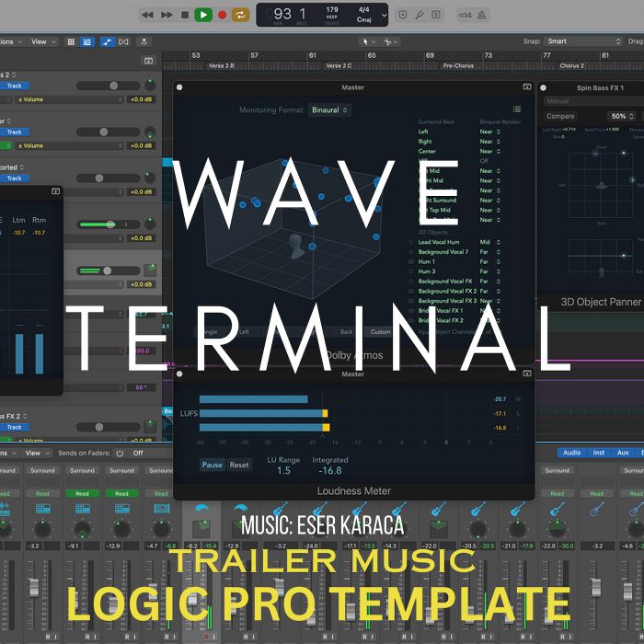This screenshot has width=644, height=644.
Task: Open the Snap Smart dropdown
Action: pyautogui.click(x=583, y=41)
